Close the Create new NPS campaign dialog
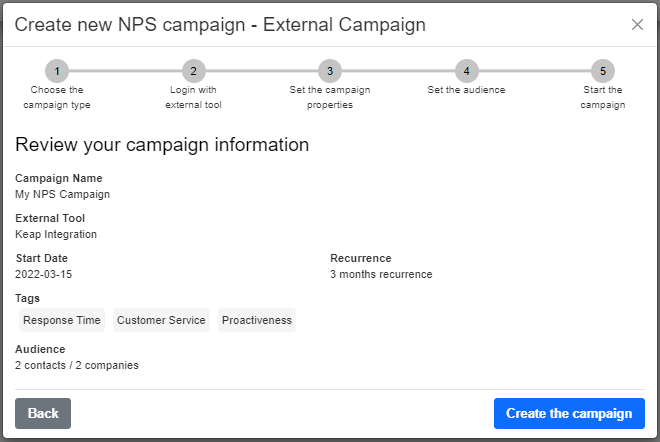This screenshot has width=660, height=442. pyautogui.click(x=637, y=24)
